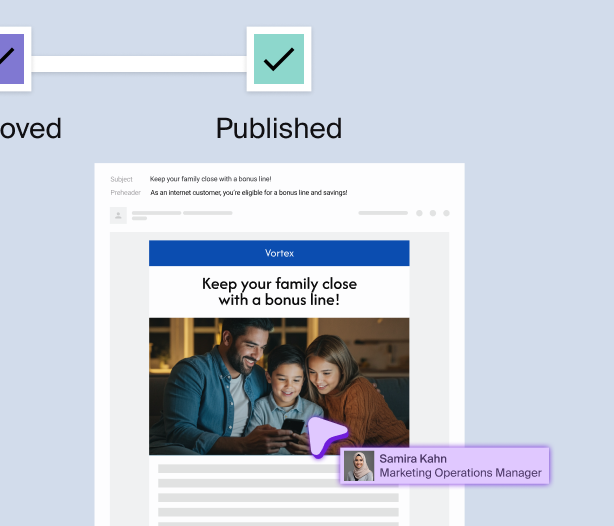
Task: Click Samira Kahn's profile photo
Action: [x=359, y=466]
